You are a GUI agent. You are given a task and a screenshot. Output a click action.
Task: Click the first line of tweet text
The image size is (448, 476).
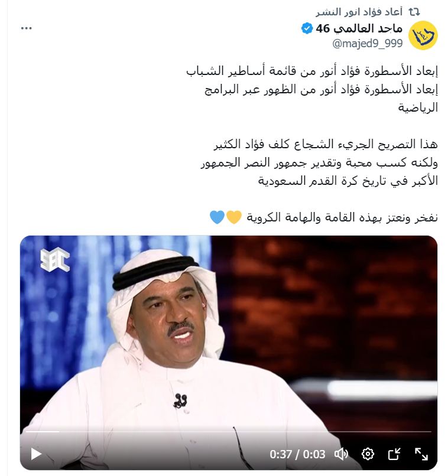coord(312,71)
